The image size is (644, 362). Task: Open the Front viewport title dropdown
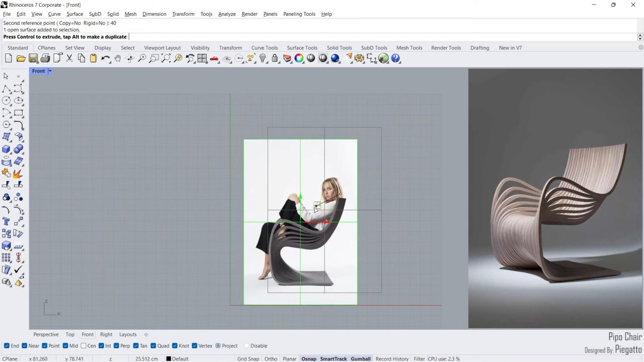click(49, 71)
